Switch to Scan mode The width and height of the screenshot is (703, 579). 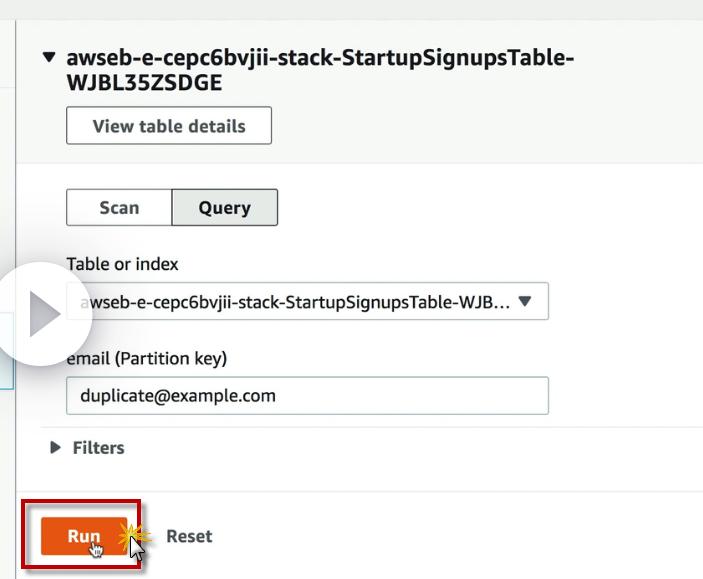[119, 208]
